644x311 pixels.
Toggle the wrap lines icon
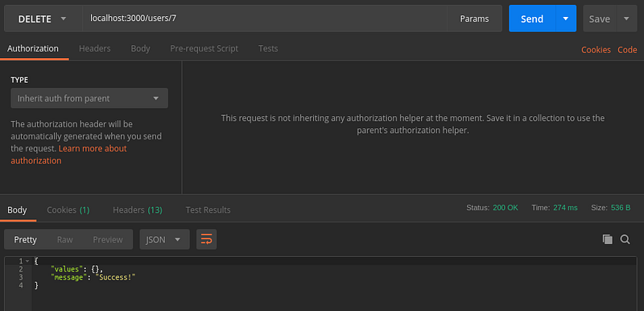(x=206, y=239)
